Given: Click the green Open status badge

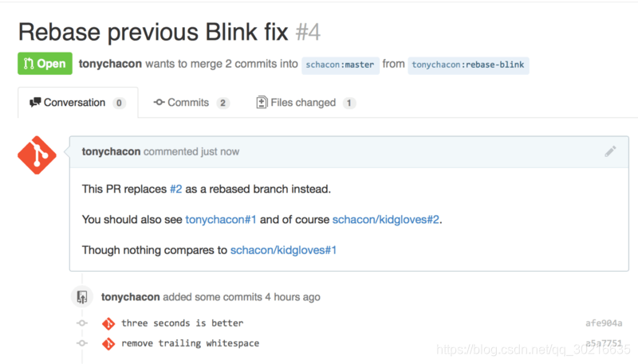Looking at the screenshot, I should coord(45,64).
